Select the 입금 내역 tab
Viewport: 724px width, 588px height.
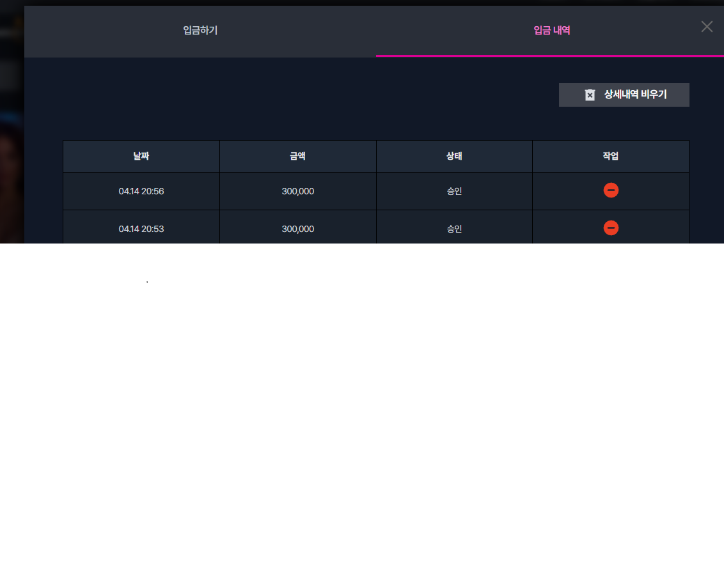(552, 31)
